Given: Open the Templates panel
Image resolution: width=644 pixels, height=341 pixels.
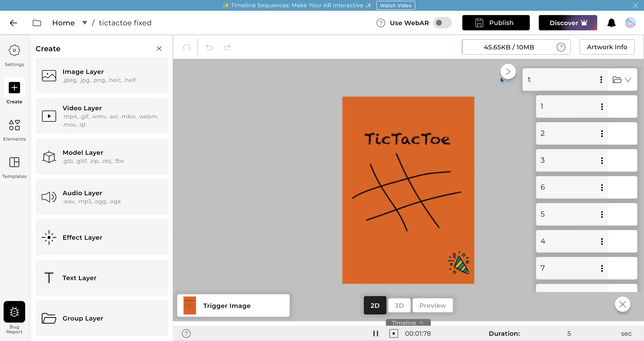Looking at the screenshot, I should pyautogui.click(x=14, y=168).
